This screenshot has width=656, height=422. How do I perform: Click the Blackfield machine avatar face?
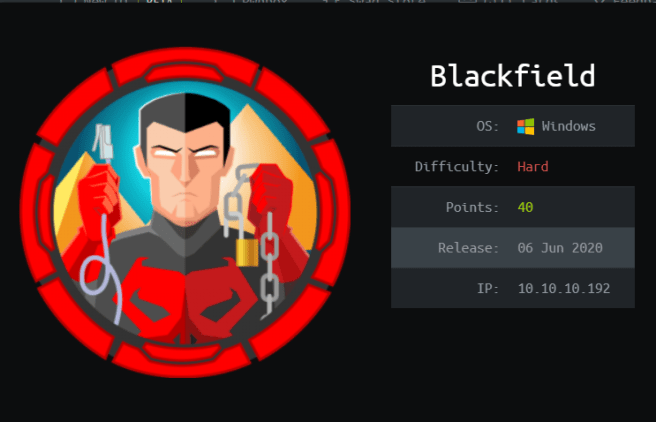(184, 169)
